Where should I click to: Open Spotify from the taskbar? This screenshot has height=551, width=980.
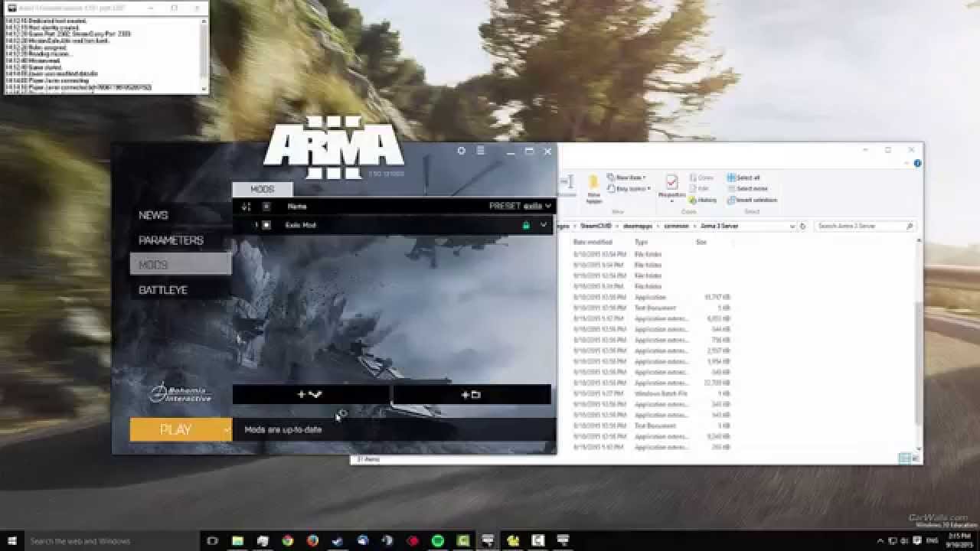(x=438, y=541)
